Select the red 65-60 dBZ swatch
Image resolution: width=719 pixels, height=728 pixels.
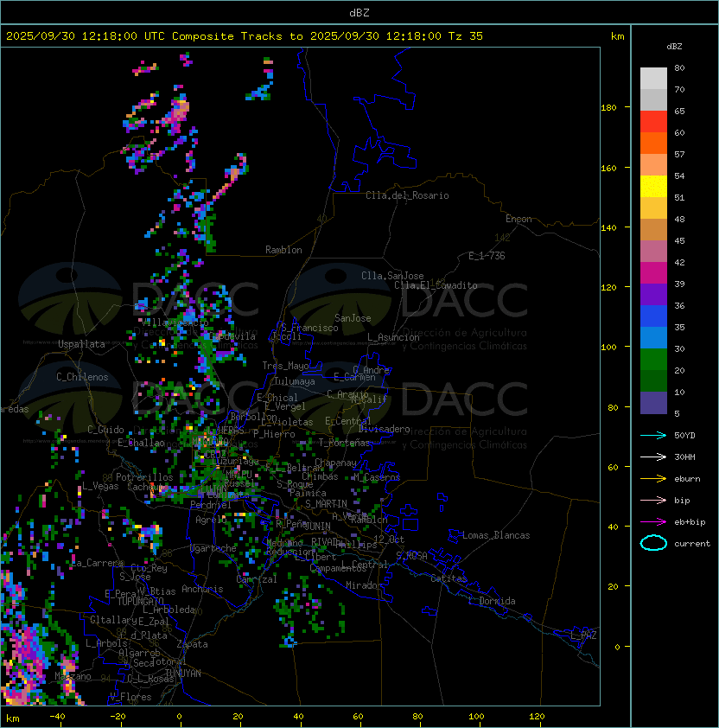click(x=653, y=122)
